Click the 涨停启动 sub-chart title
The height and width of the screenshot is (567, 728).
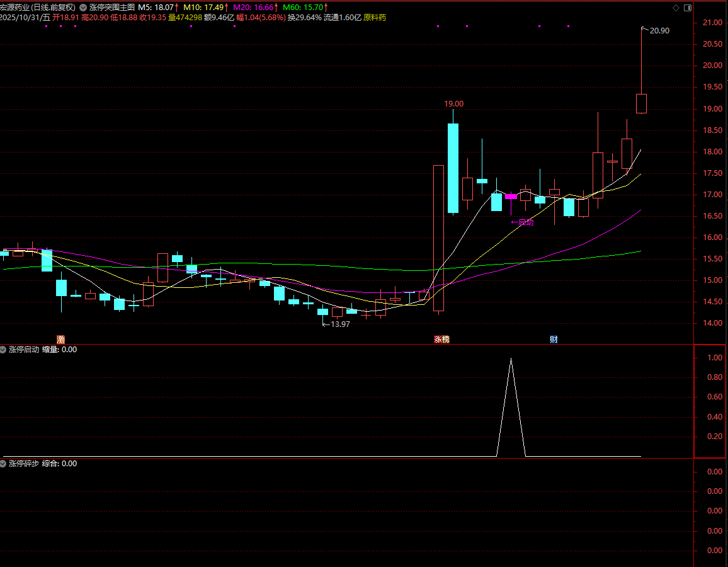coord(24,349)
